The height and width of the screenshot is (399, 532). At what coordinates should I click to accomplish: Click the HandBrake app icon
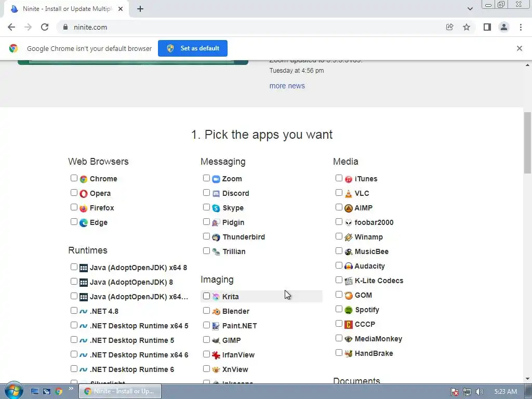[349, 353]
